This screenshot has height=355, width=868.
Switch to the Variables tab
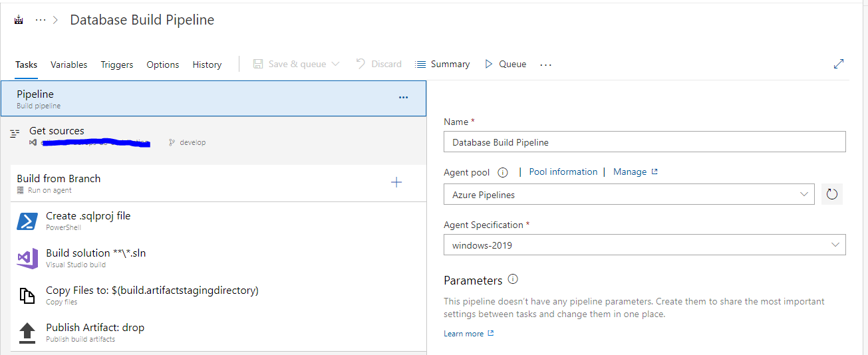coord(69,64)
